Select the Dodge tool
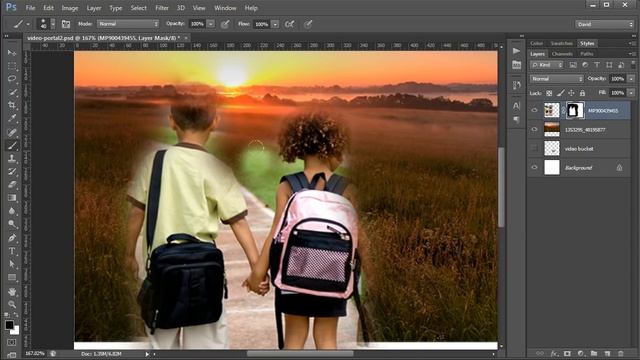Viewport: 640px width, 360px height. [x=12, y=224]
